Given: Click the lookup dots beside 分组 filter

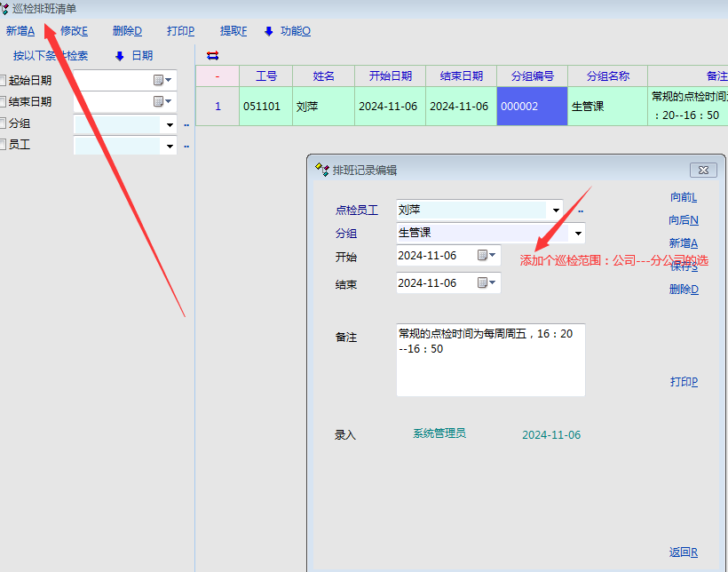Looking at the screenshot, I should click(186, 124).
